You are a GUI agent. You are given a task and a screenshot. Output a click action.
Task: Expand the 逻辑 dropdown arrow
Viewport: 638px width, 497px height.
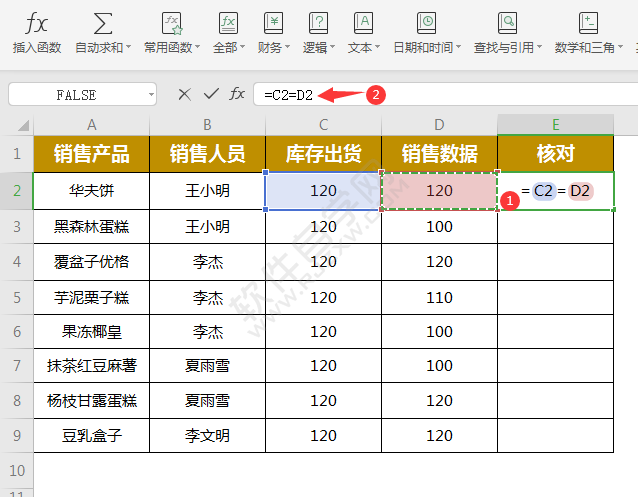click(x=332, y=47)
